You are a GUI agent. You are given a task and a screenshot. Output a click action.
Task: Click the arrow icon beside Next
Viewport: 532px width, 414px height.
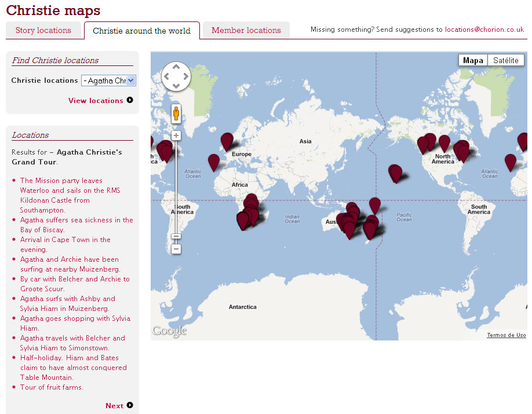click(x=130, y=405)
